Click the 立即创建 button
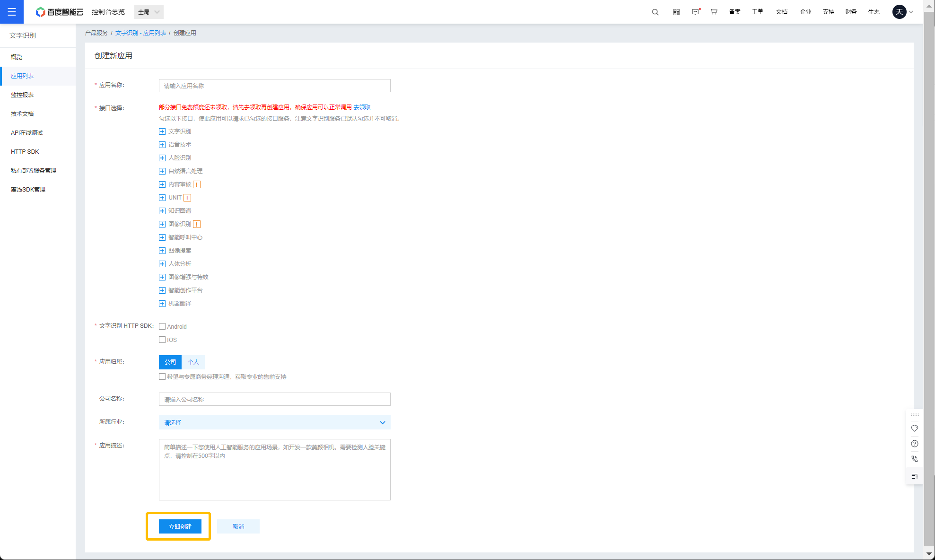Viewport: 935px width, 560px height. point(180,526)
